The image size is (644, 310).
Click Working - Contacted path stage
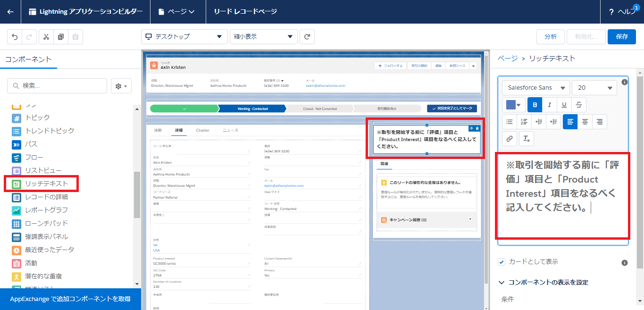click(x=251, y=109)
